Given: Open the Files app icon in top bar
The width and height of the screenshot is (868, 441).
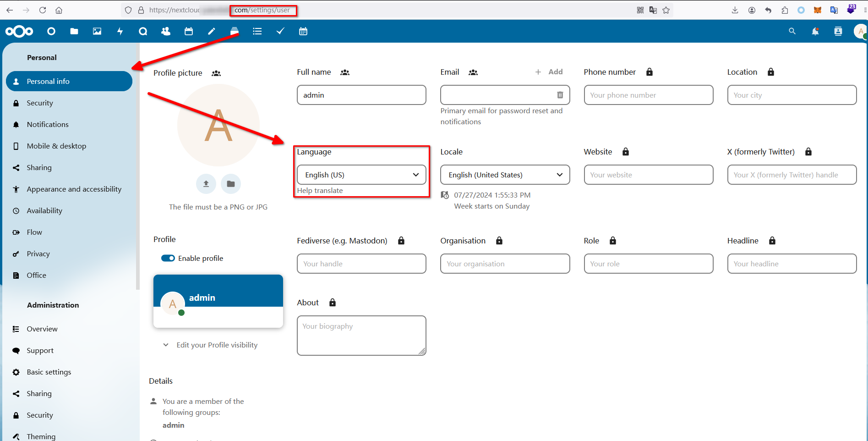Looking at the screenshot, I should 74,31.
